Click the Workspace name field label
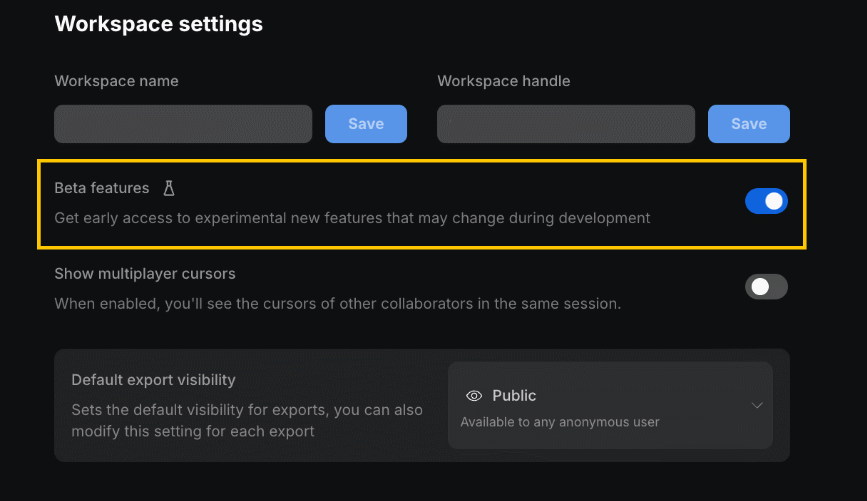 coord(116,81)
